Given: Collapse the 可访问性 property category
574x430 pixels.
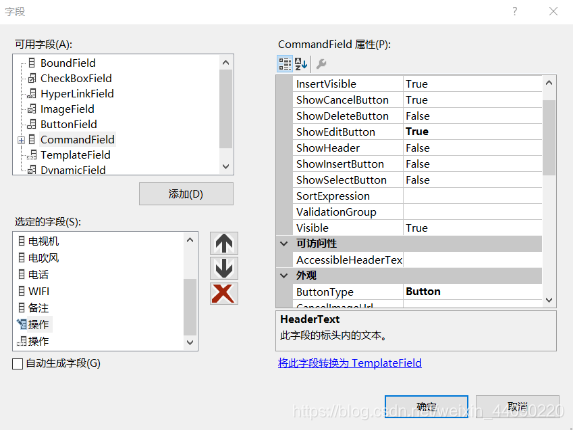Looking at the screenshot, I should pos(284,244).
